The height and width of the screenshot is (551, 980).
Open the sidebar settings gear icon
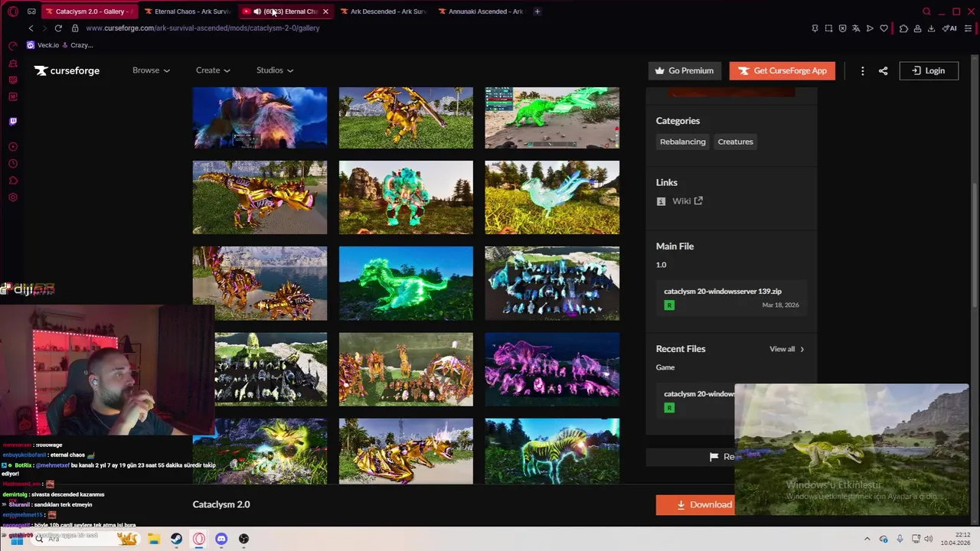click(x=13, y=197)
